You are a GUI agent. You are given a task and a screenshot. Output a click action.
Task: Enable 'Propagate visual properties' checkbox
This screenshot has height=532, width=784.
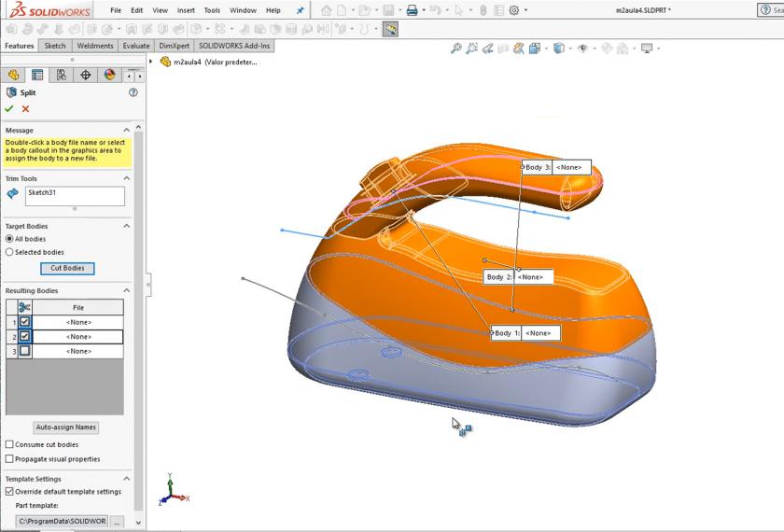click(x=10, y=458)
